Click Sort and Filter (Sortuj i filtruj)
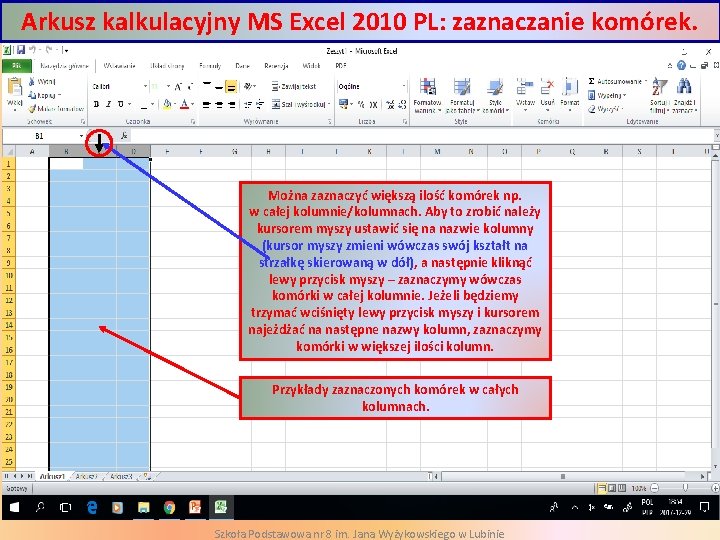720x540 pixels. pos(659,95)
